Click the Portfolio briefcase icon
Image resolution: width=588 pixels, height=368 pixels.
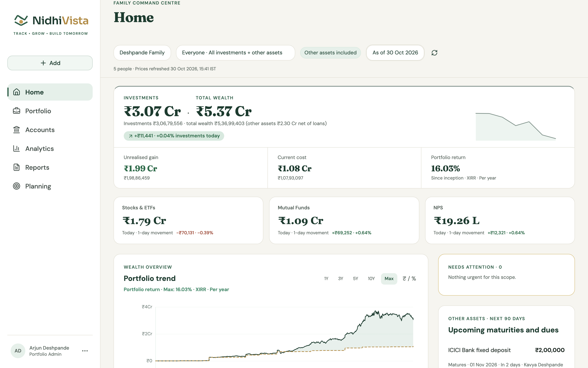coord(17,111)
